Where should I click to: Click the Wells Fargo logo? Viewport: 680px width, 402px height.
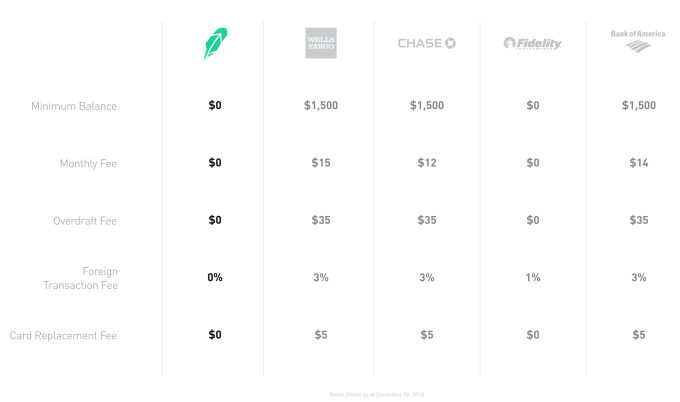[x=321, y=43]
